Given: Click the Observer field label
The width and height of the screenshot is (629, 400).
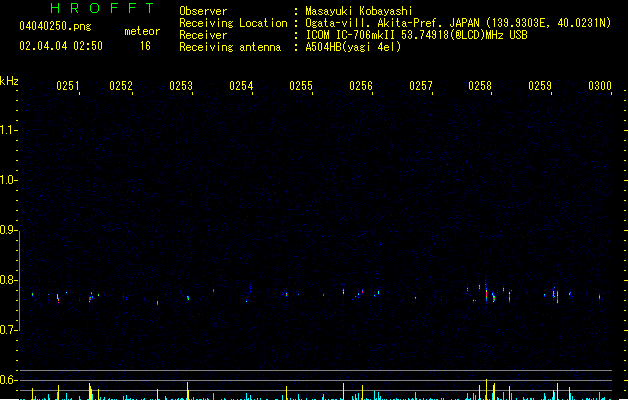Looking at the screenshot, I should tap(203, 11).
